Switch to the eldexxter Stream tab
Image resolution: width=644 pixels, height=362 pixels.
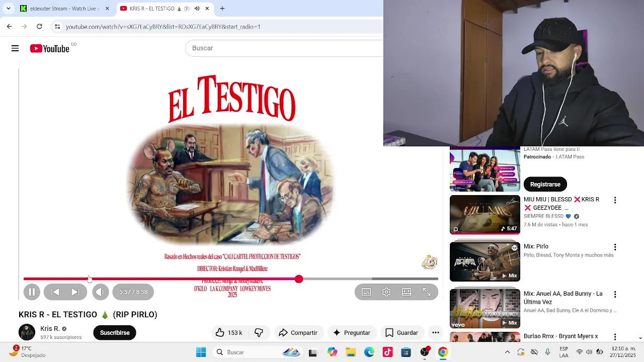click(64, 9)
